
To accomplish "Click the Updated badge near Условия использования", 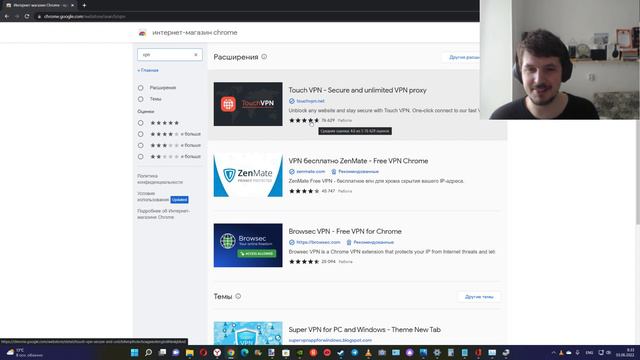I will [x=179, y=200].
